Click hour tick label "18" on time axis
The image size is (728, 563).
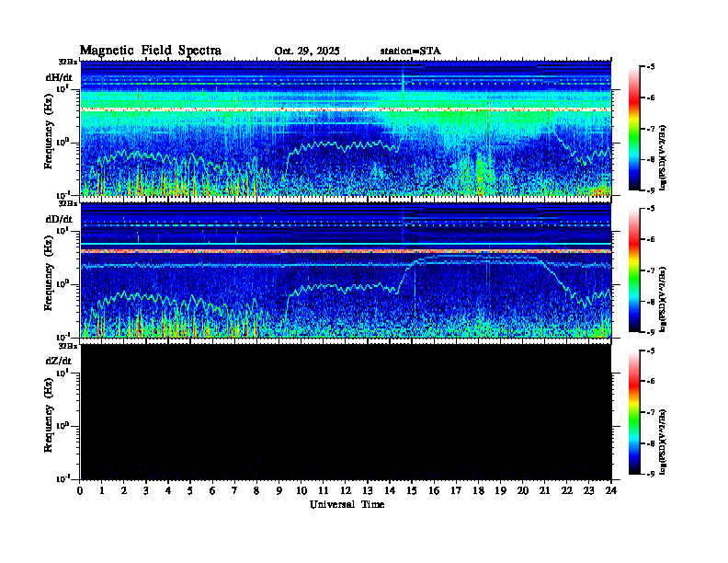(x=478, y=491)
